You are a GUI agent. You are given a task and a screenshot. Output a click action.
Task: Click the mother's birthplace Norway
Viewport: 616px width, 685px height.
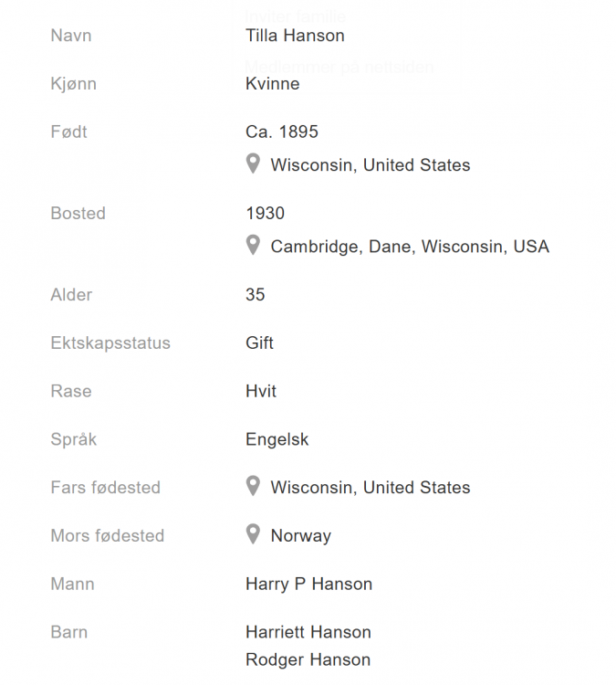300,536
